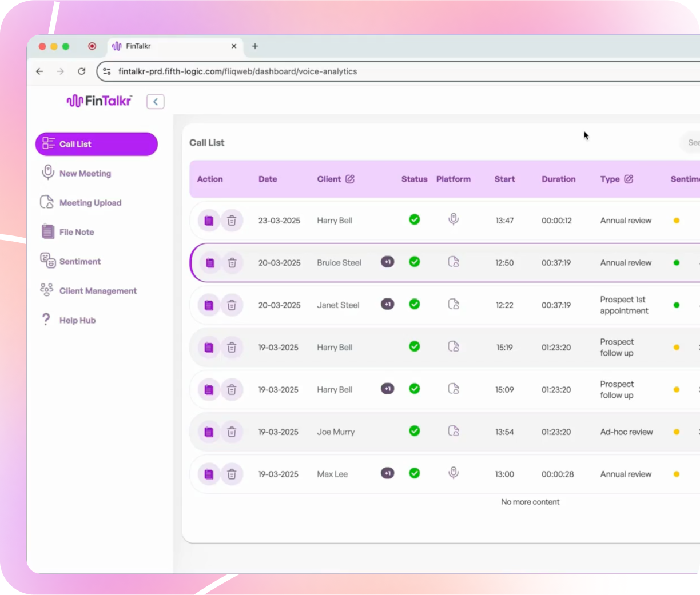
Task: Navigate to Client Management
Action: pyautogui.click(x=98, y=291)
